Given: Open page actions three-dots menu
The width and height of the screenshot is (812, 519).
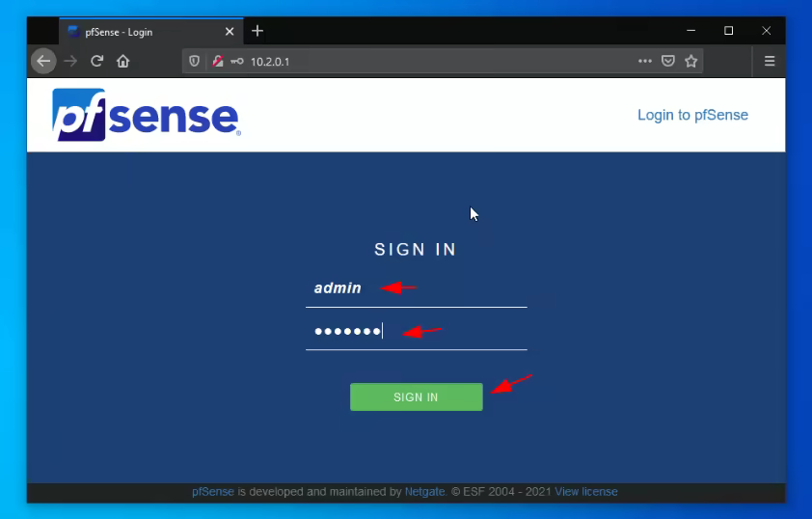Looking at the screenshot, I should coord(645,61).
